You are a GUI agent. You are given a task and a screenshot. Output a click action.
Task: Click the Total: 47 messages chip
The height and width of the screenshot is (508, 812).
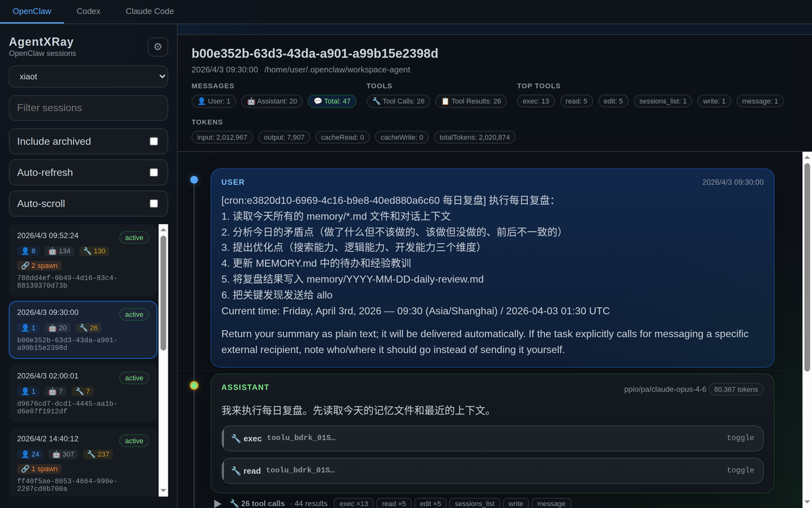pos(332,101)
